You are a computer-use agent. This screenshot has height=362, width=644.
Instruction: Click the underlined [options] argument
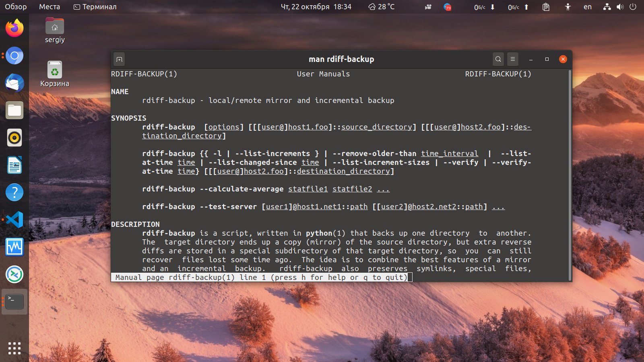[x=224, y=127]
